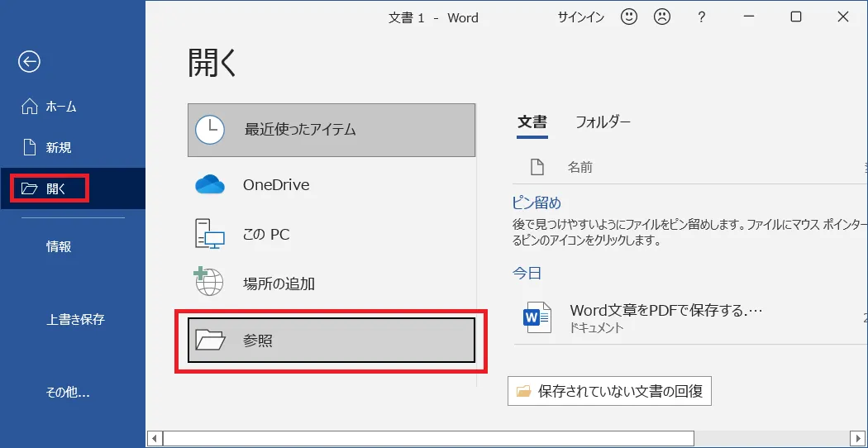Click 保存されていない文書の回復 button

609,392
